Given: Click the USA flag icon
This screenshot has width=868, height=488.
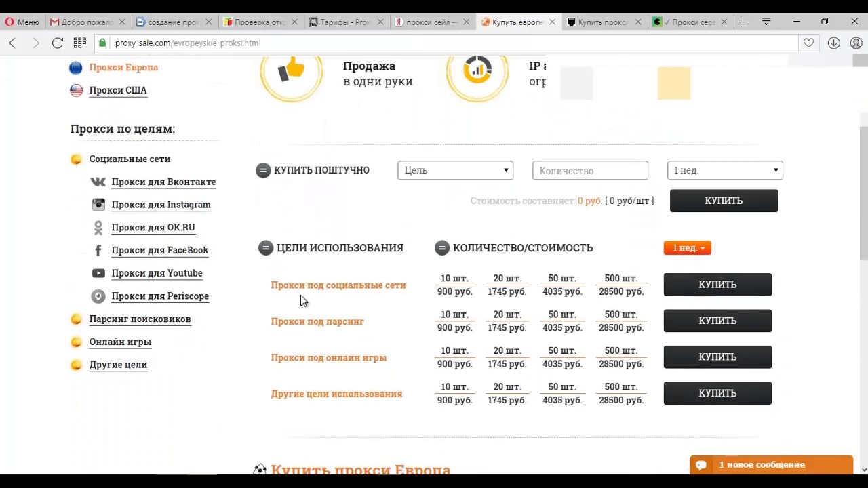Looking at the screenshot, I should coord(76,90).
